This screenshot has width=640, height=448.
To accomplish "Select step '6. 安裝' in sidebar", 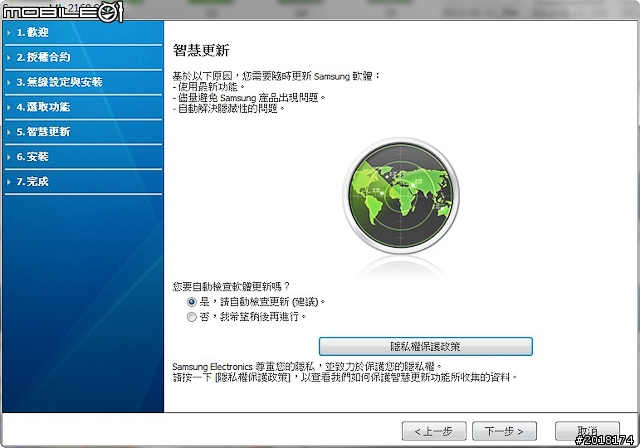I will (x=83, y=157).
